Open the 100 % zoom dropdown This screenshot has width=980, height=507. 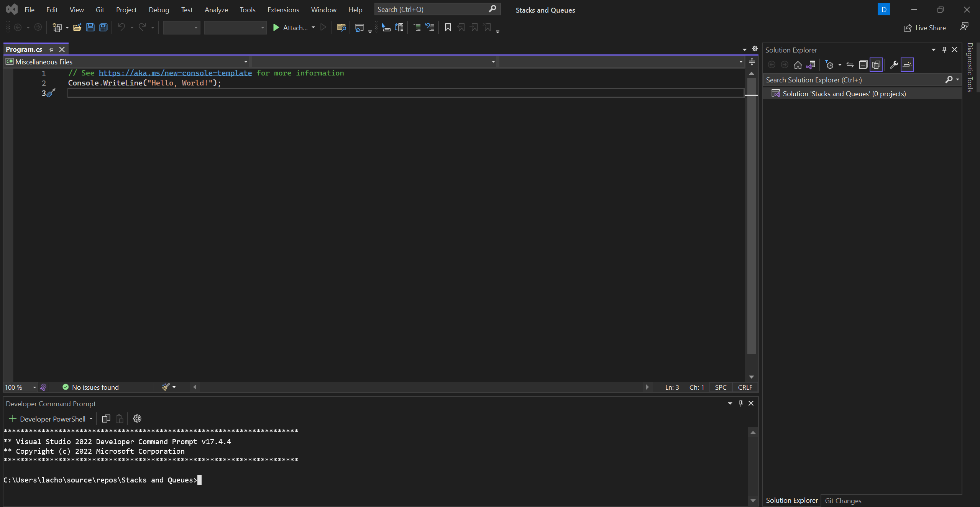tap(34, 387)
